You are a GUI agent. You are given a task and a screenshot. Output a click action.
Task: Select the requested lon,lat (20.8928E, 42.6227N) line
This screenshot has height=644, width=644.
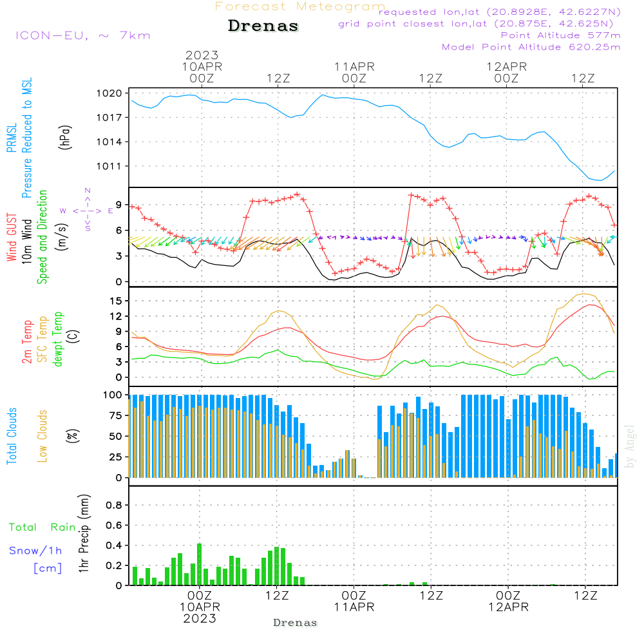[x=500, y=12]
